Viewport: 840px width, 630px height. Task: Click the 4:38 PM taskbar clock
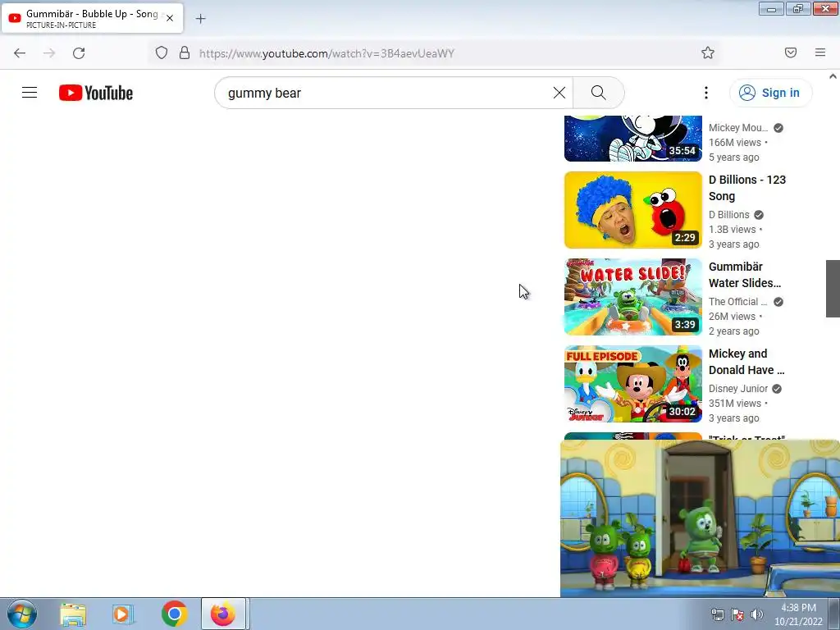tap(798, 614)
